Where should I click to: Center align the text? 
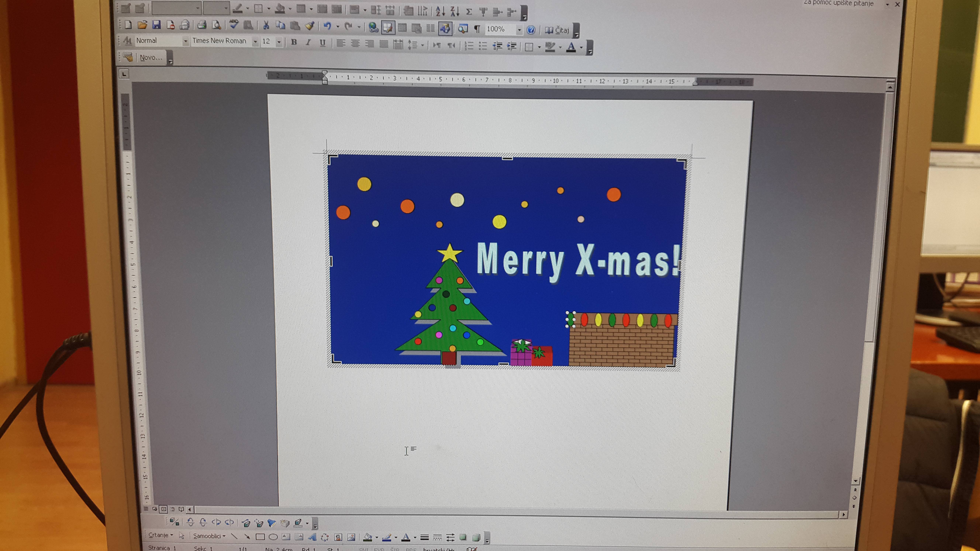pos(355,44)
